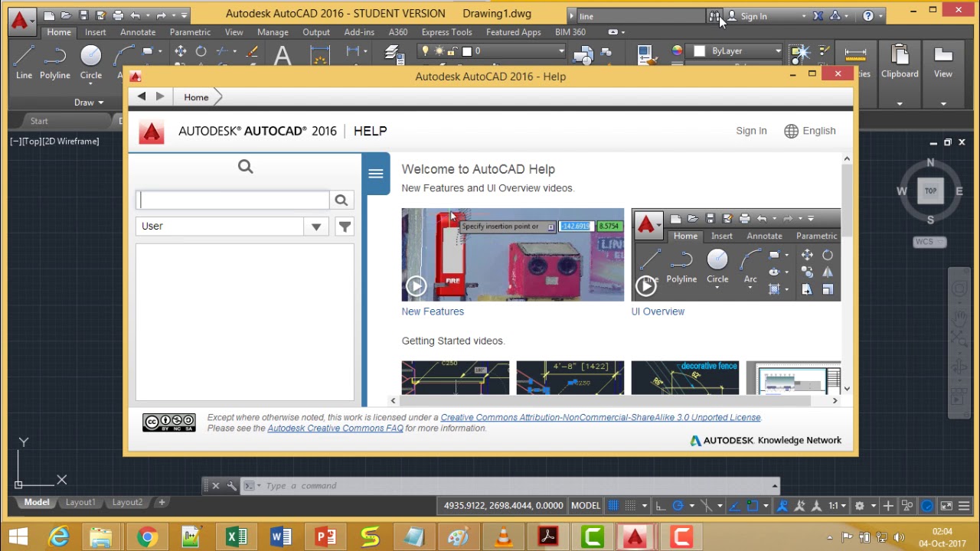Toggle Polar Tracking in the status bar
Viewport: 980px width, 551px height.
678,506
